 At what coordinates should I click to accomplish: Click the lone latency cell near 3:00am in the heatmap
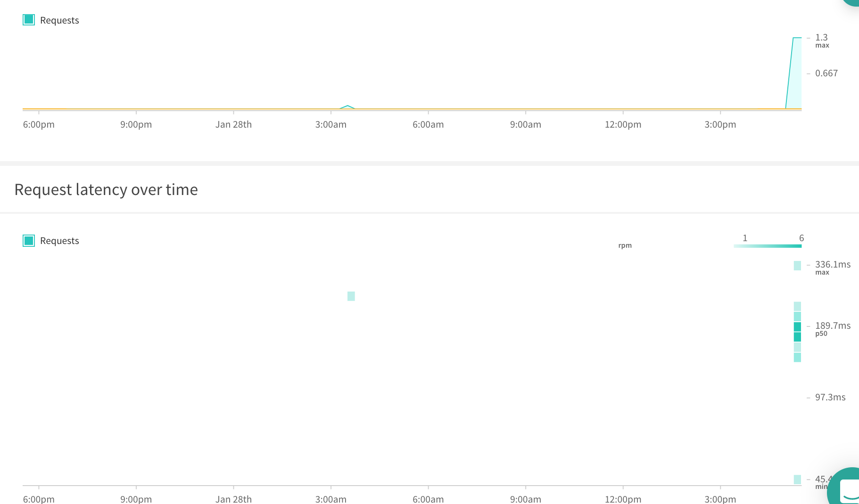click(x=351, y=296)
